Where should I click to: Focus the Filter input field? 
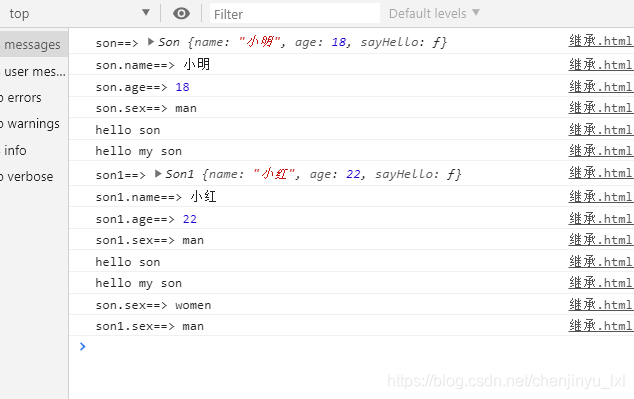[295, 14]
